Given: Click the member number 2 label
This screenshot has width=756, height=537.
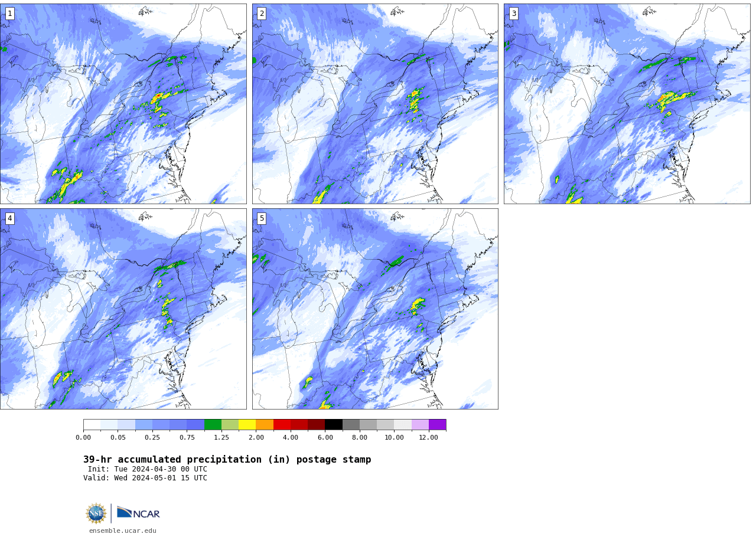Looking at the screenshot, I should (262, 14).
